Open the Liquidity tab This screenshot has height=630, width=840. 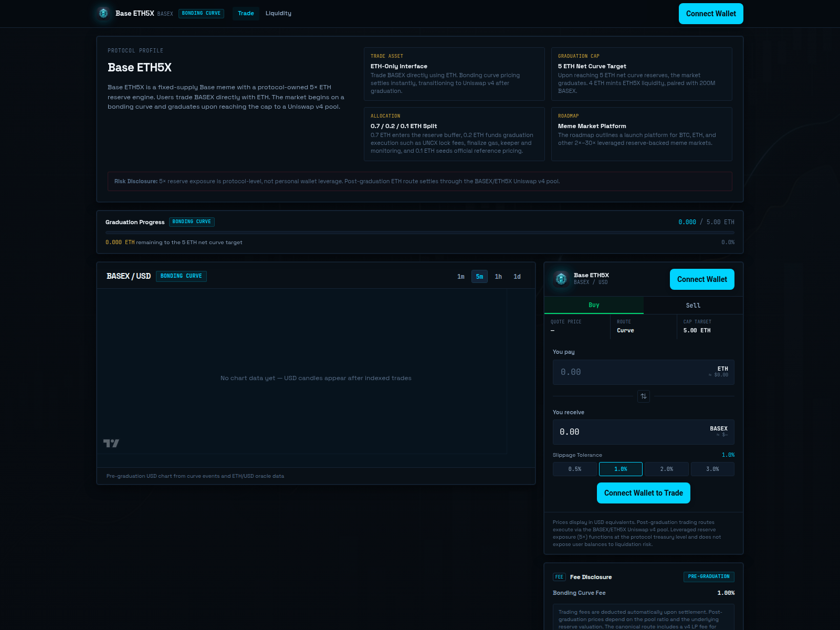coord(278,13)
